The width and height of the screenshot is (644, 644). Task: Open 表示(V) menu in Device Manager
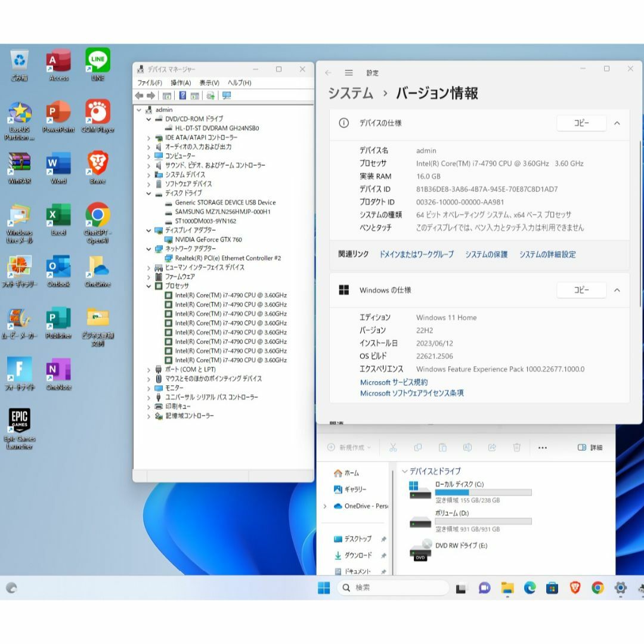(209, 82)
